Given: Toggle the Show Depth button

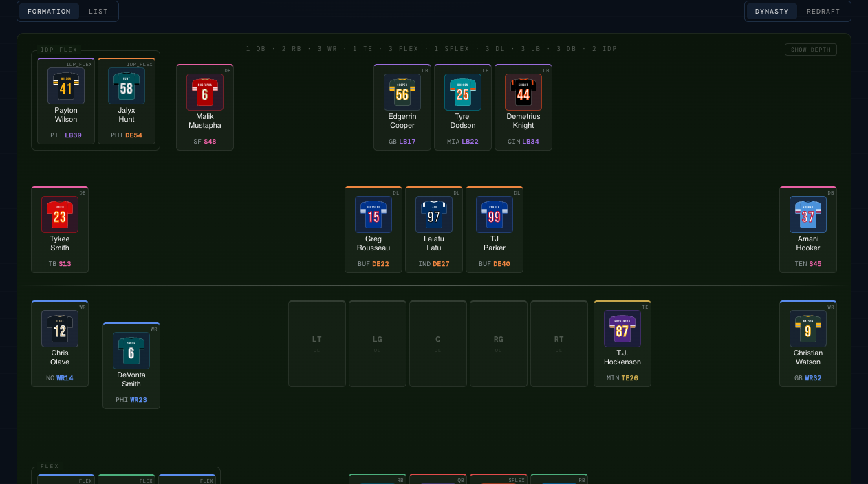Looking at the screenshot, I should pos(811,49).
